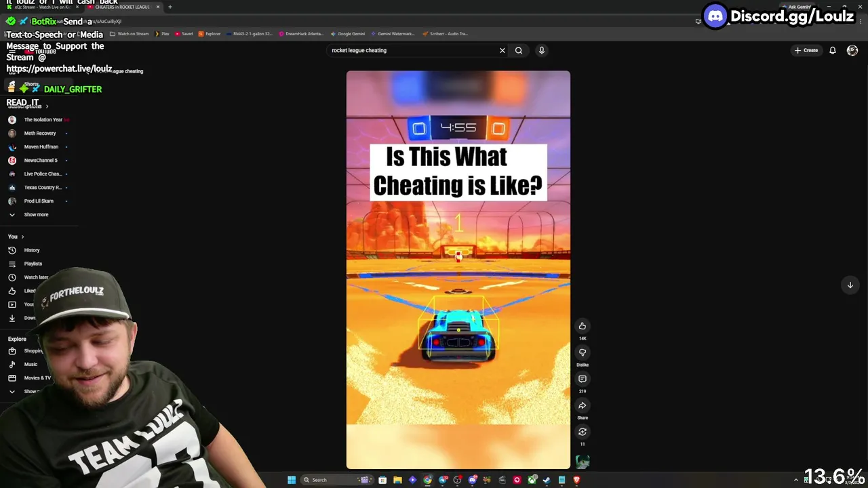
Task: Clear the YouTube search box text
Action: click(502, 50)
